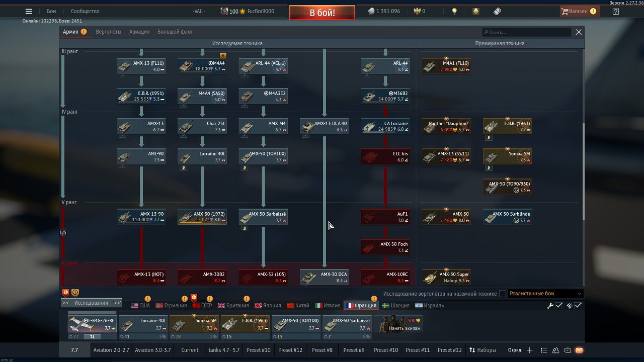Open the Бои menu
The height and width of the screenshot is (362, 644).
[51, 11]
